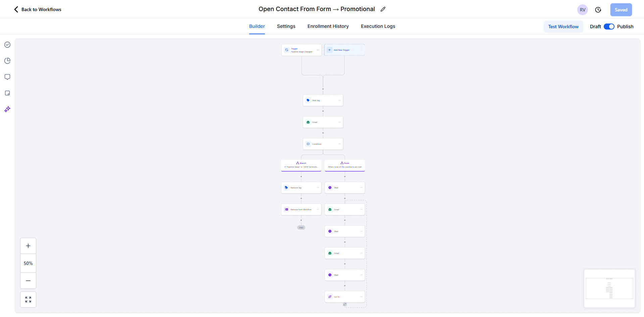644x317 pixels.
Task: Open three-dot menu on Wait node above Go To
Action: 361,275
